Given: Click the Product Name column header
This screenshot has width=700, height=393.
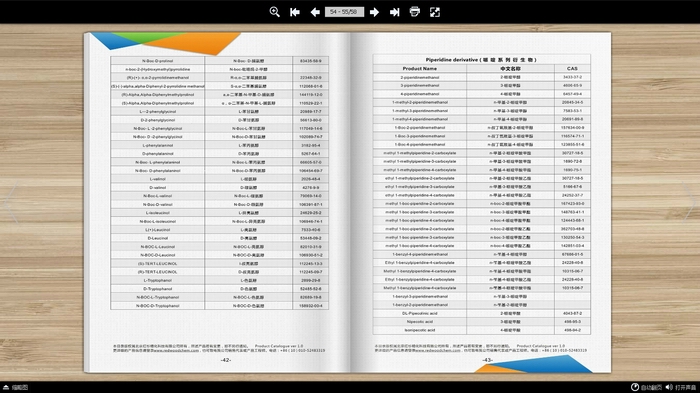Looking at the screenshot, I should click(420, 69).
